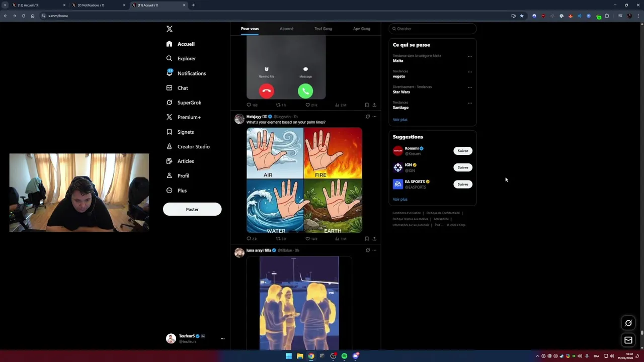Click the X logo in the sidebar
The width and height of the screenshot is (644, 362).
click(x=170, y=29)
